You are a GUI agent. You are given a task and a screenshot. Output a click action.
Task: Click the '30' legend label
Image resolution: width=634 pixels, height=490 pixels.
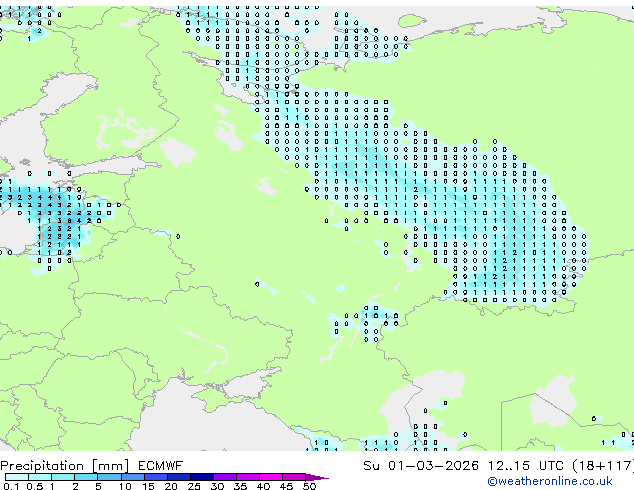[217, 486]
